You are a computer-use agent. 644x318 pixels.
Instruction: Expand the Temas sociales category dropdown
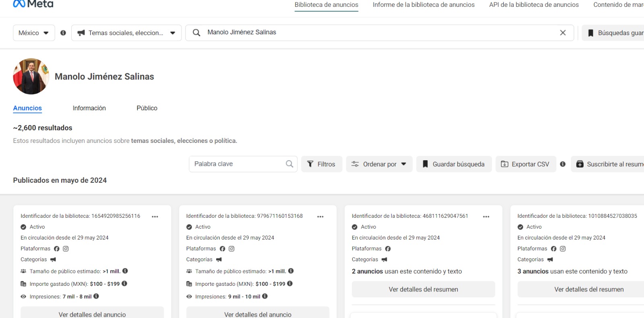pos(126,33)
